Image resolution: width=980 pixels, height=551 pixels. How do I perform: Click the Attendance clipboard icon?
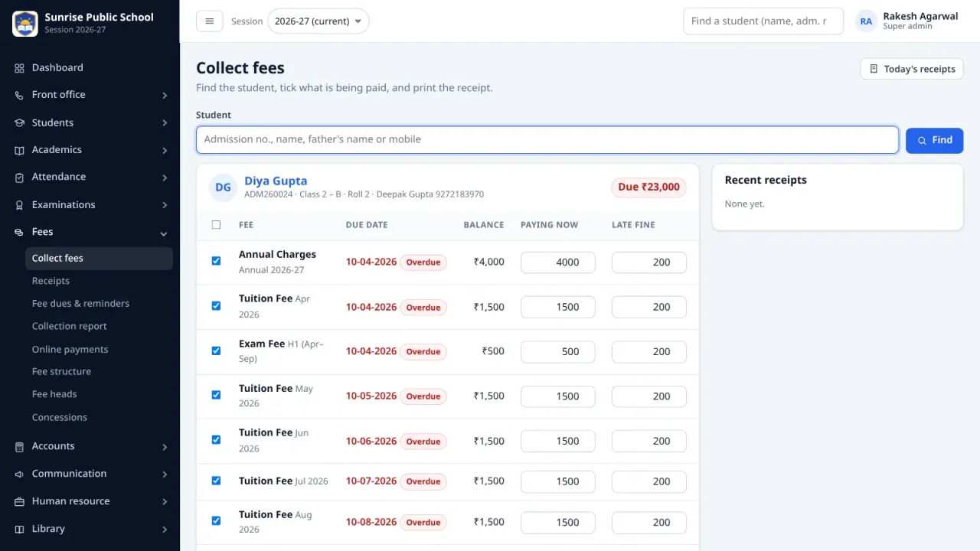(x=19, y=177)
